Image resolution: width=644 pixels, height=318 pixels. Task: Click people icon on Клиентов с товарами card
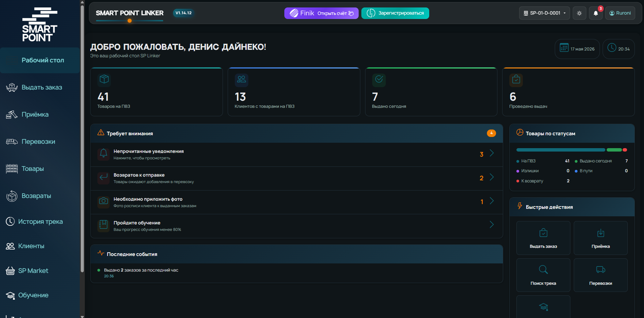tap(242, 79)
